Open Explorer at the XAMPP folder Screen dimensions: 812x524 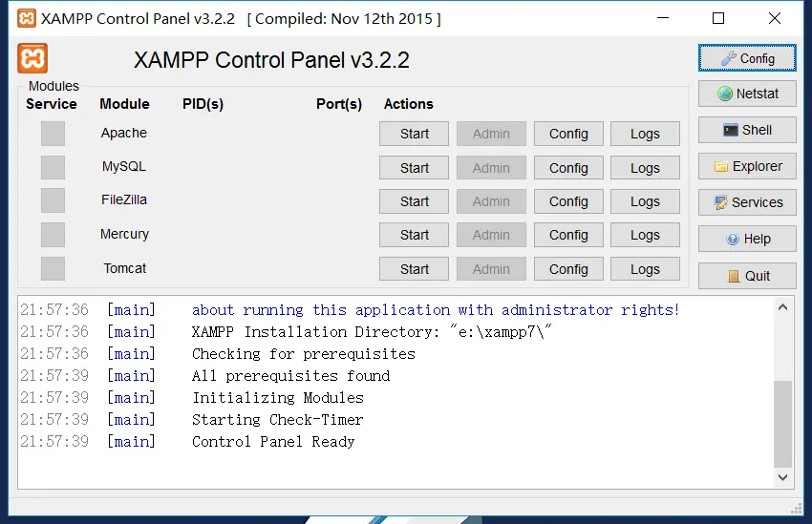coord(747,166)
